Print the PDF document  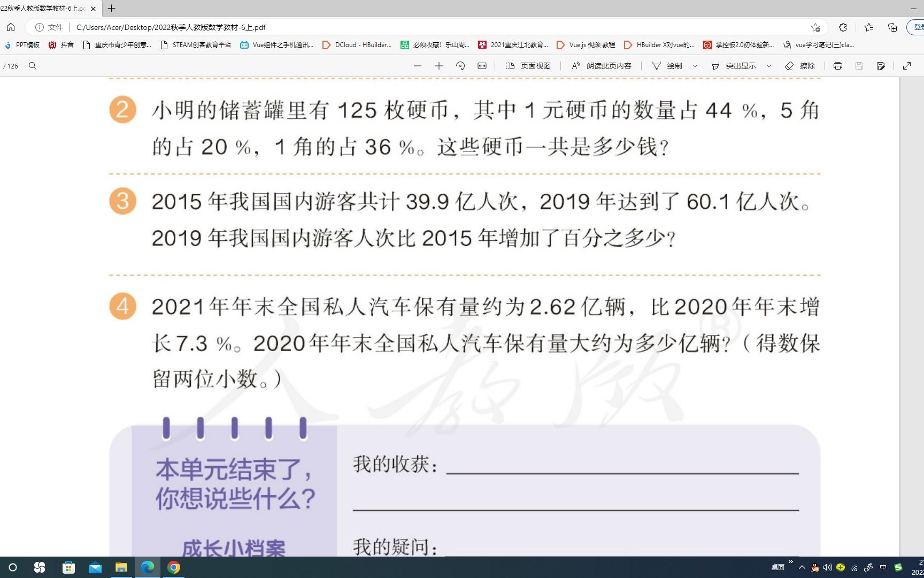[x=838, y=66]
